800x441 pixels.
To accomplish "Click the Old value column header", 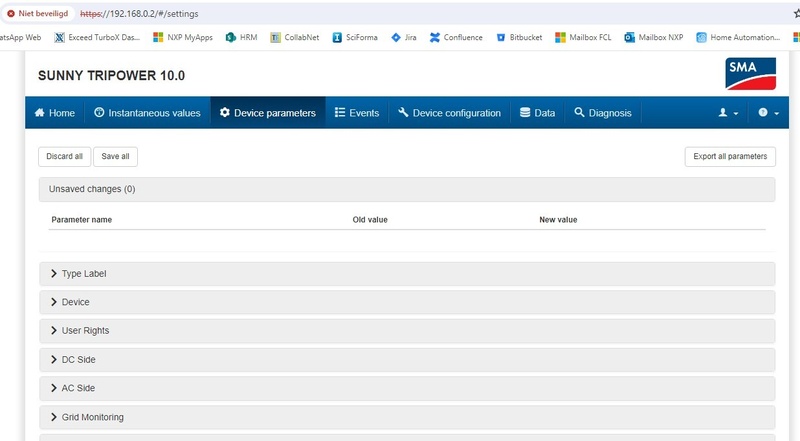I will 370,220.
